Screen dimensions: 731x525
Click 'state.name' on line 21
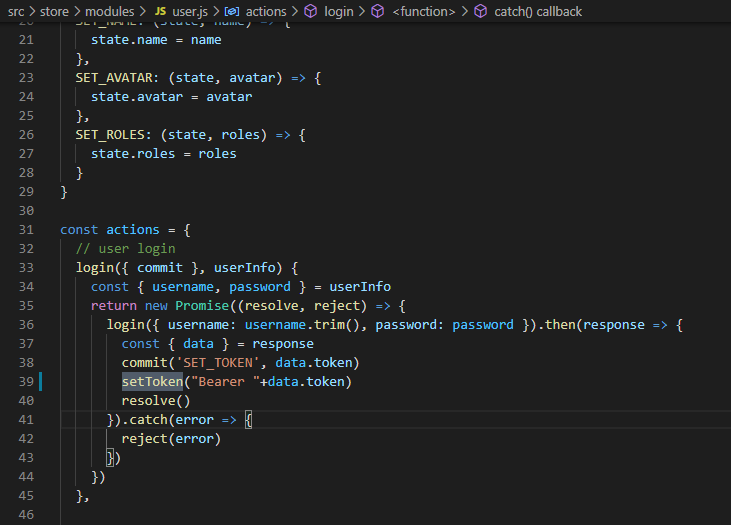click(129, 40)
